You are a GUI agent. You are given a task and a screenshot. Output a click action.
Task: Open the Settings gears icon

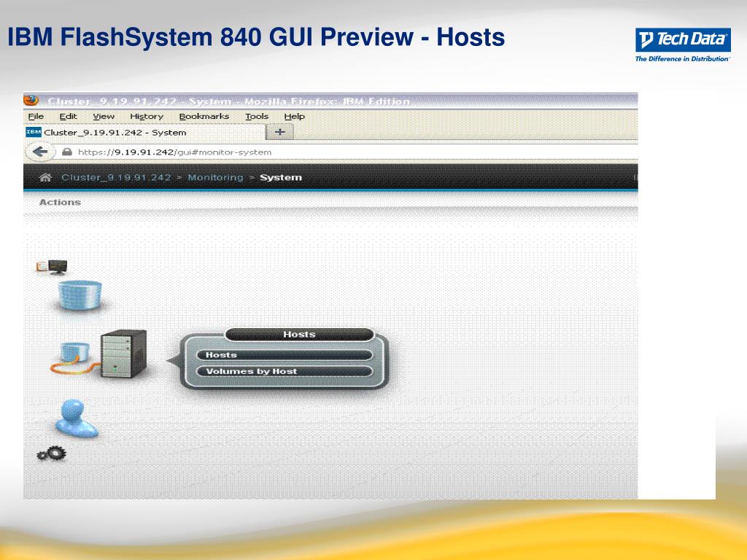click(x=52, y=454)
